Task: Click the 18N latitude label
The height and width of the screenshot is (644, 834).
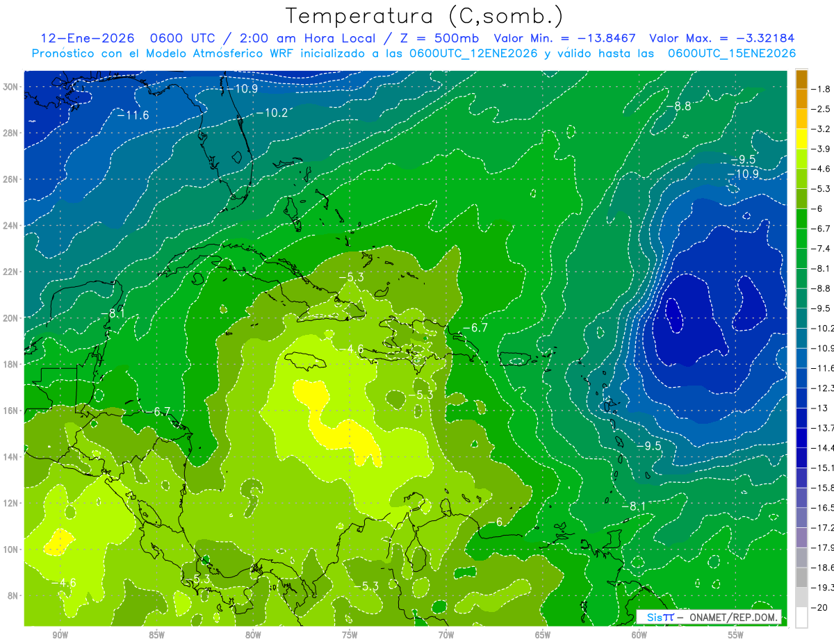Action: 12,364
